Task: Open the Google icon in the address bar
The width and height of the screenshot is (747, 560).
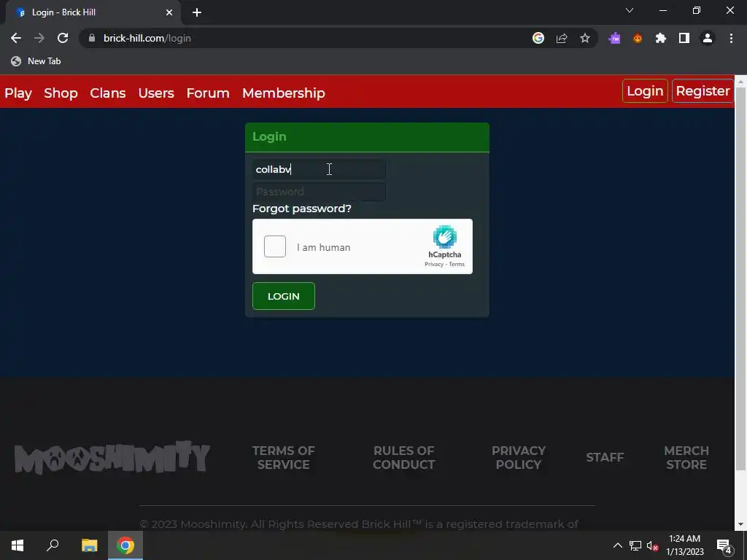Action: click(x=538, y=38)
